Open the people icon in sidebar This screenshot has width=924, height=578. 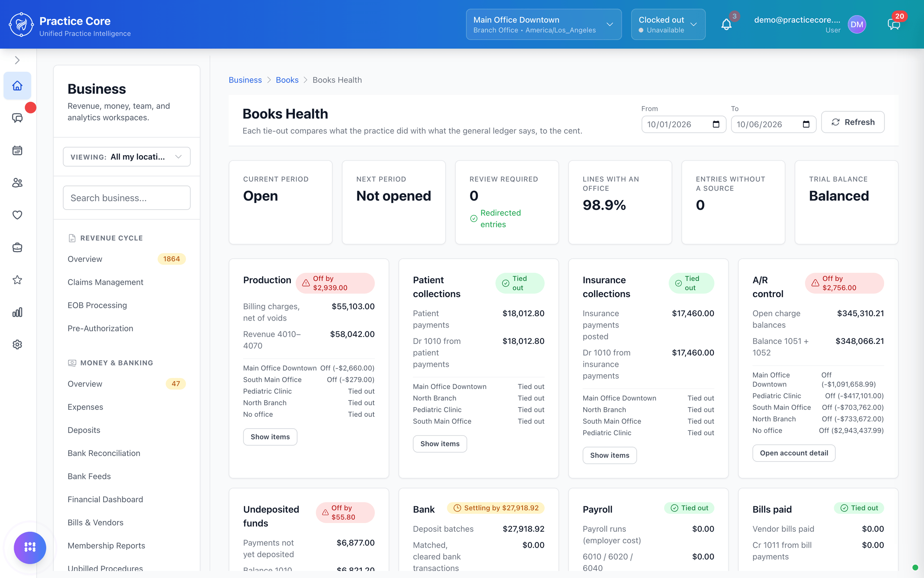17,183
